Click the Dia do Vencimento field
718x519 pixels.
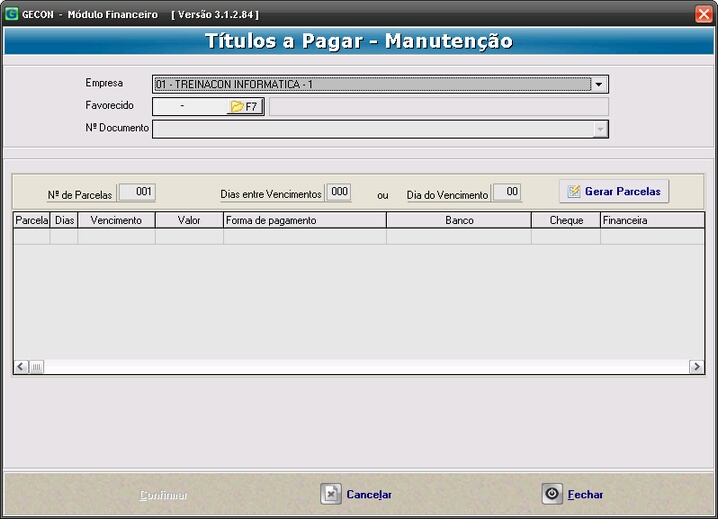(x=507, y=192)
